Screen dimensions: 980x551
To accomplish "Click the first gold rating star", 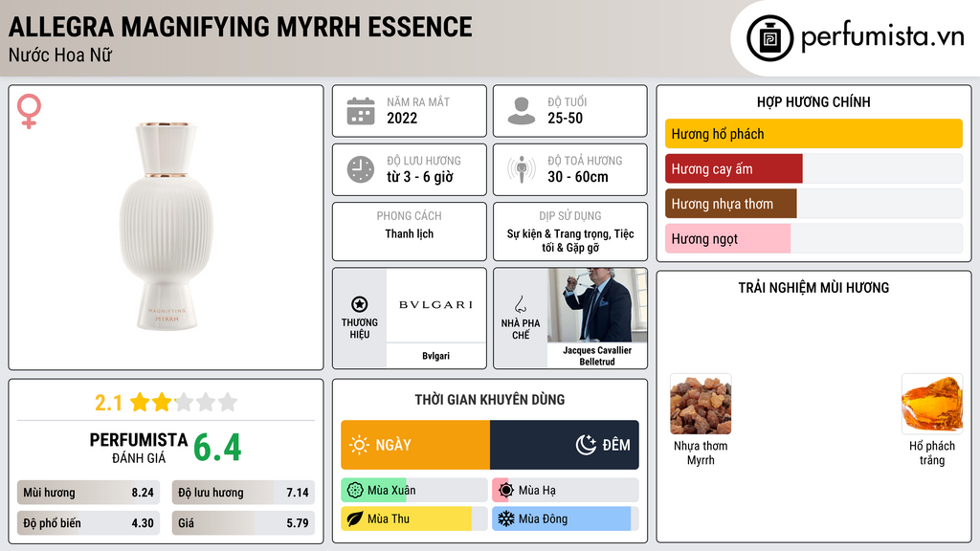I will pos(140,402).
